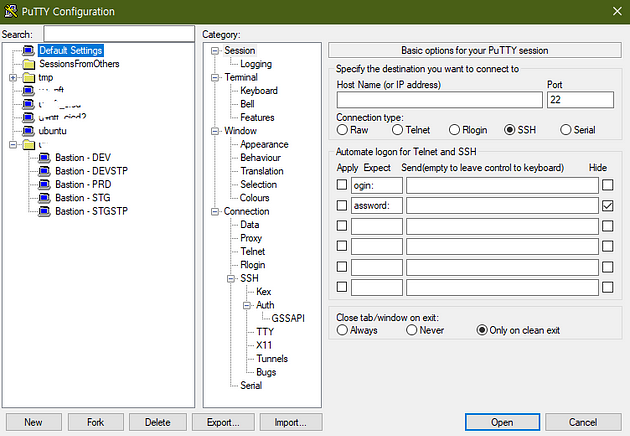Viewport: 630px width, 436px height.
Task: Open GSSAPI category
Action: [x=288, y=318]
